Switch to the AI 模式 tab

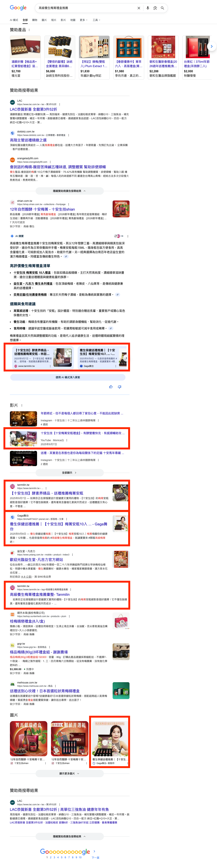pos(14,20)
